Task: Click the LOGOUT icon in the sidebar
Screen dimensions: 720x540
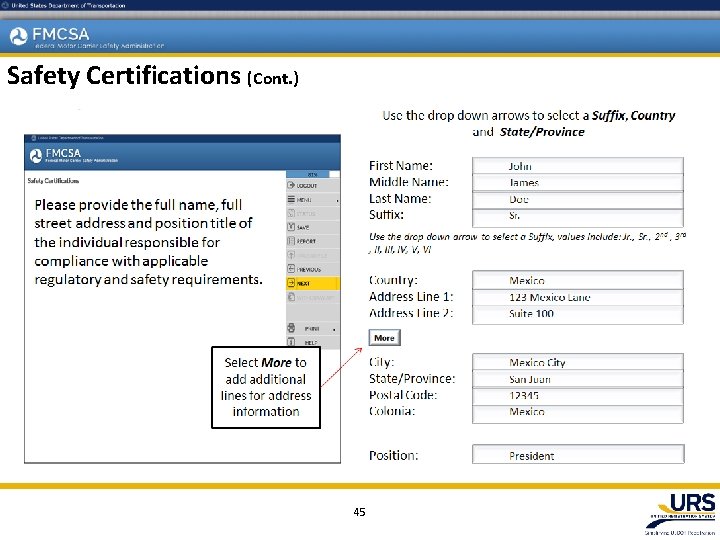Action: click(291, 186)
